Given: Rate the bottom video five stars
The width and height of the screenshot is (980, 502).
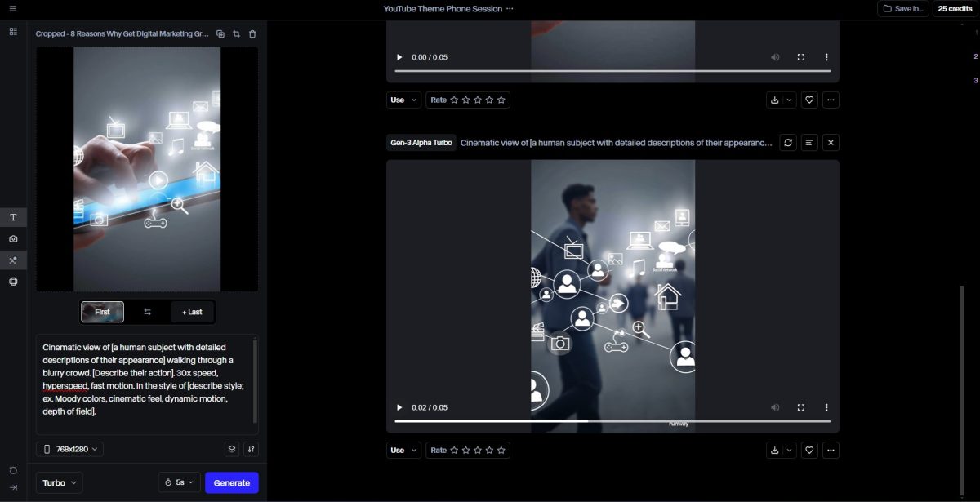Looking at the screenshot, I should click(501, 450).
